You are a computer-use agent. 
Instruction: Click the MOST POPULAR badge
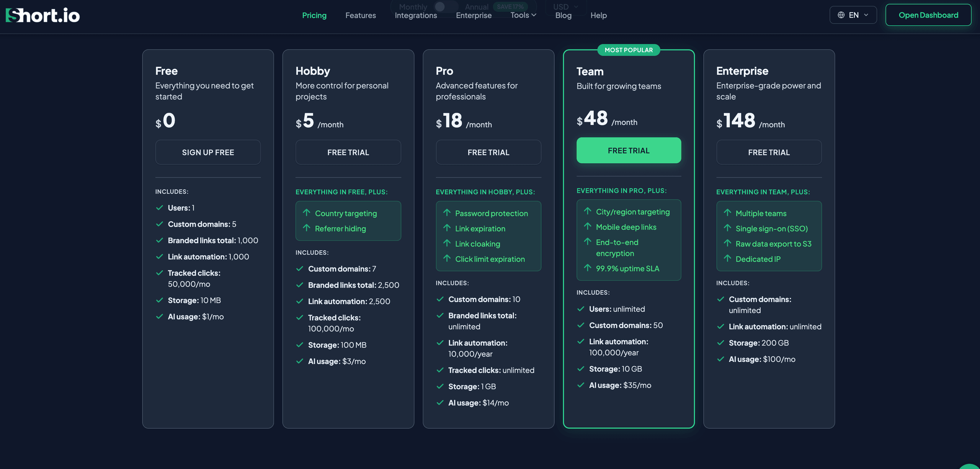629,50
